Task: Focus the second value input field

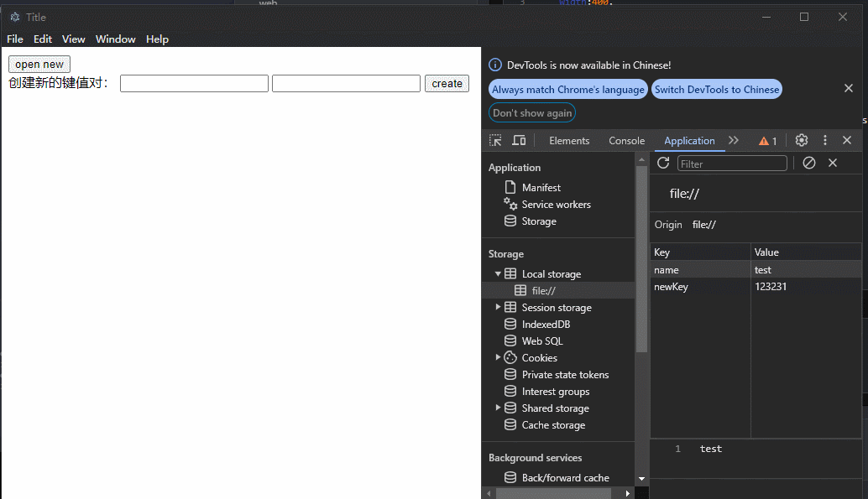Action: [346, 84]
